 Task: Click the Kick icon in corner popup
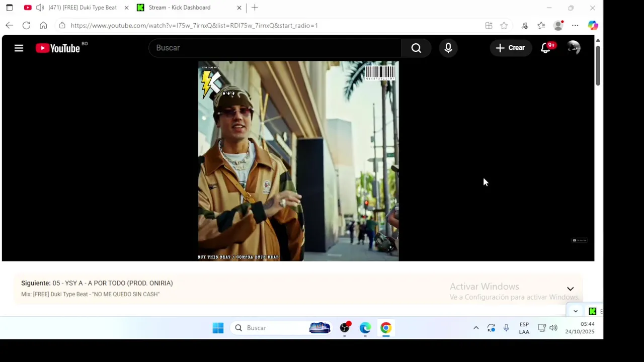[x=593, y=311]
